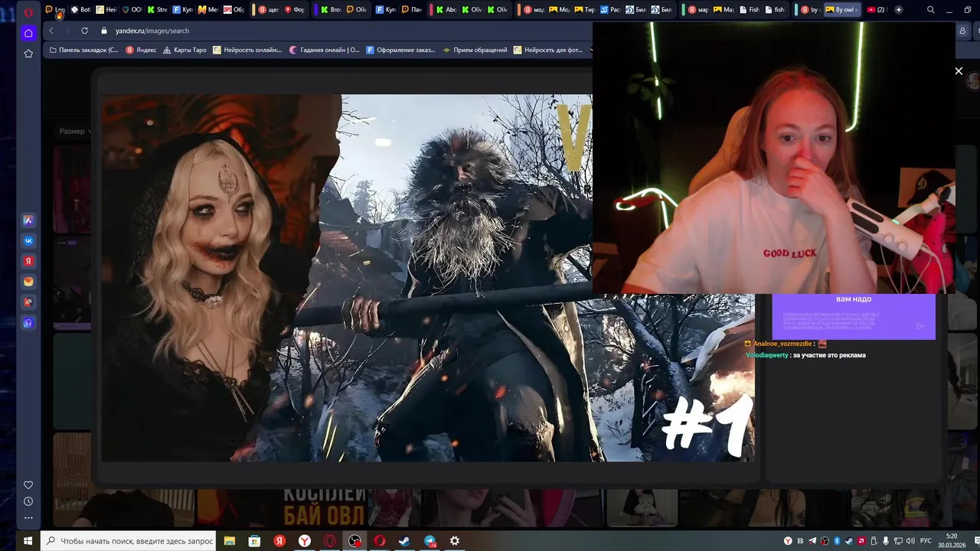Open the Yandex sidebar shortcut

[x=28, y=261]
